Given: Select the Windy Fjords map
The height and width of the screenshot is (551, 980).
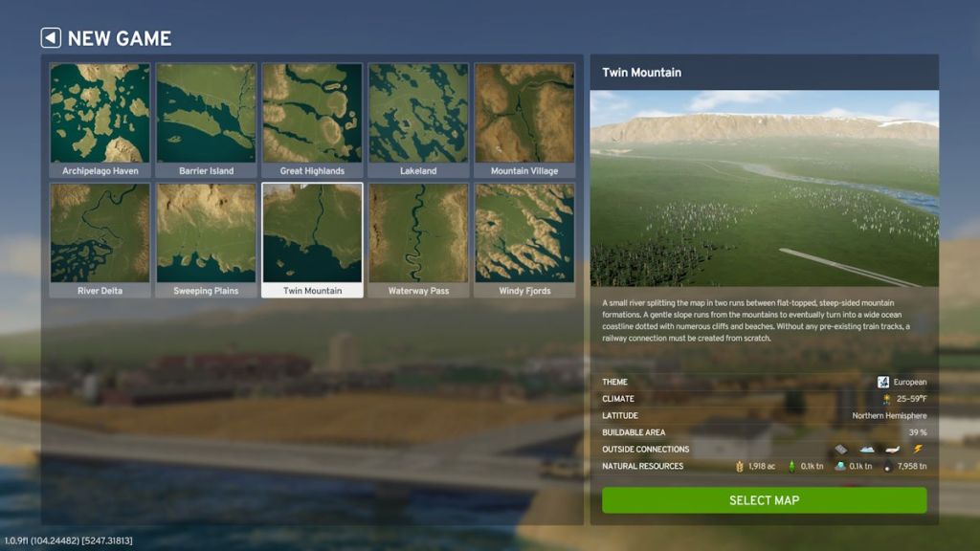Looking at the screenshot, I should pos(525,232).
